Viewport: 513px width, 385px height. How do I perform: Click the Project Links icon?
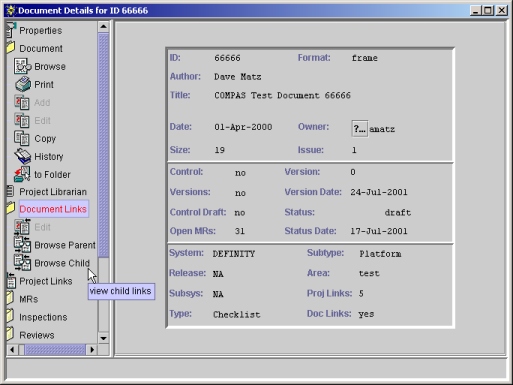[11, 280]
